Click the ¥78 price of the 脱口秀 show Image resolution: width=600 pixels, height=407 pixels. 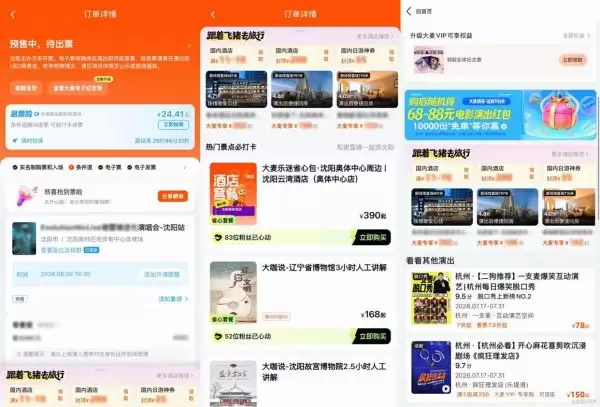click(580, 325)
